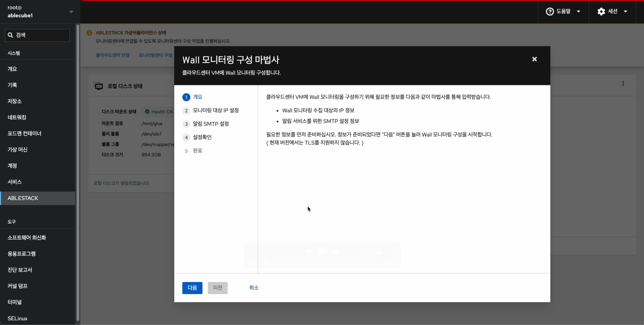Click the 취소 (Cancel) link
Viewport: 644px width, 325px height.
coord(254,288)
